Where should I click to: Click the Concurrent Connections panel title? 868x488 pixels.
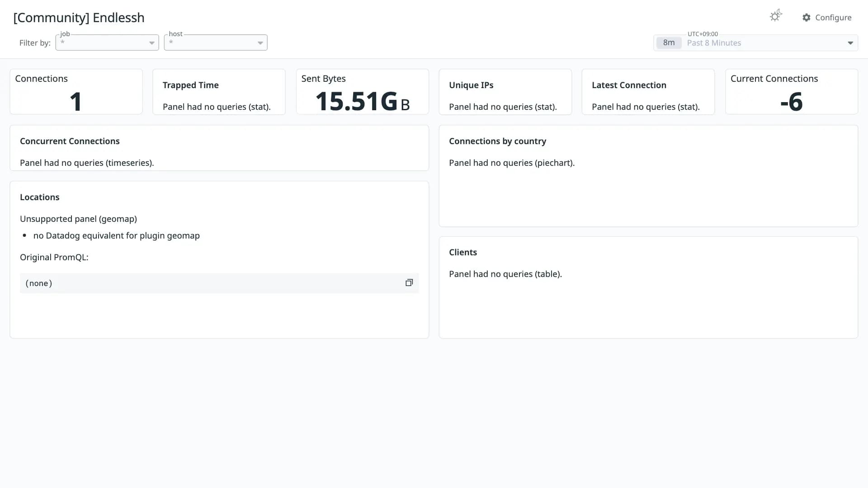[70, 141]
